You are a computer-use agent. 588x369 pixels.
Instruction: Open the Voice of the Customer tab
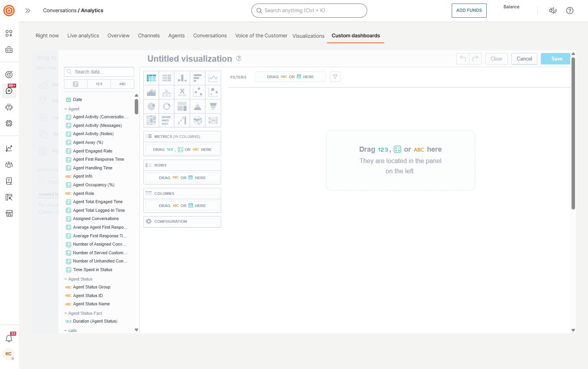point(261,35)
